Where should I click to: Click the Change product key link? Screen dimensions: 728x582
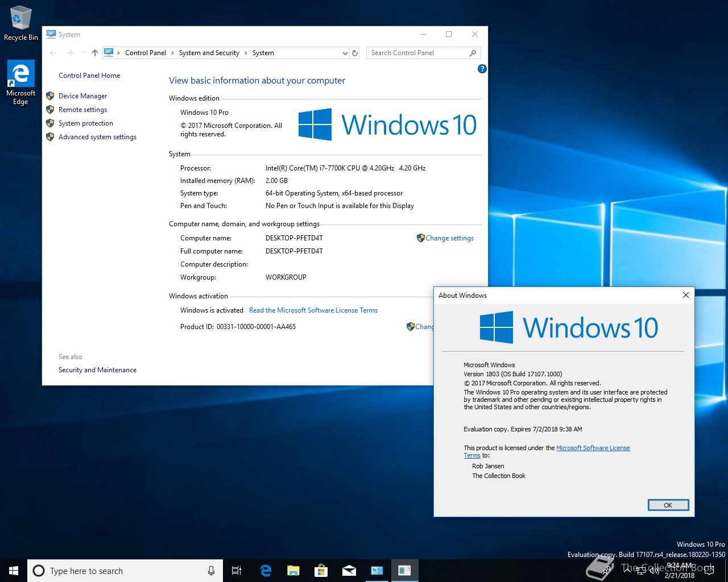pos(424,327)
